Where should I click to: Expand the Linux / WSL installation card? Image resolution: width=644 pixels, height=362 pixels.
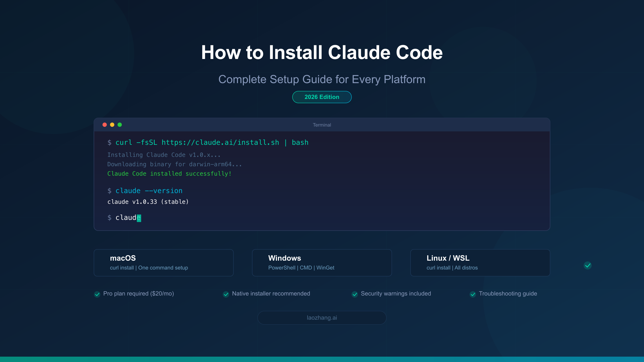(x=480, y=262)
